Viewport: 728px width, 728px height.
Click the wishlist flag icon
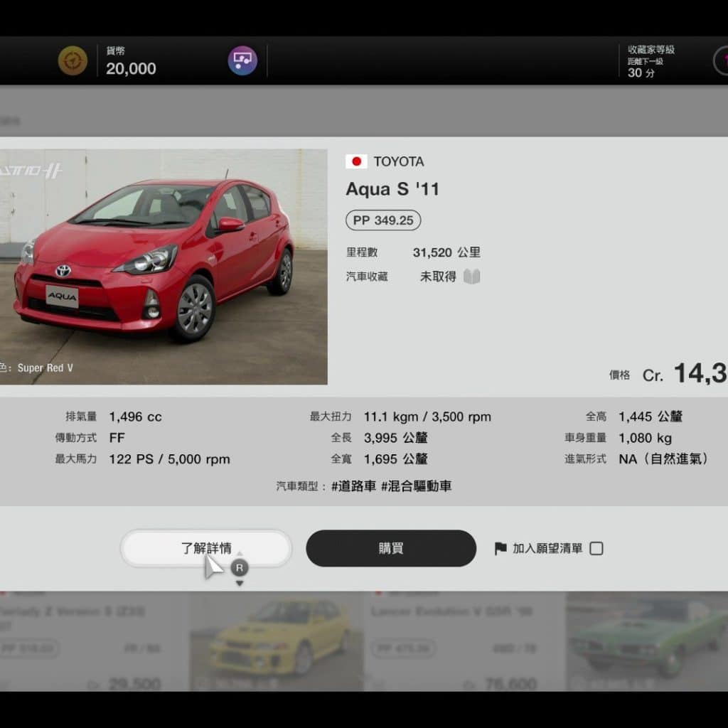[x=500, y=548]
